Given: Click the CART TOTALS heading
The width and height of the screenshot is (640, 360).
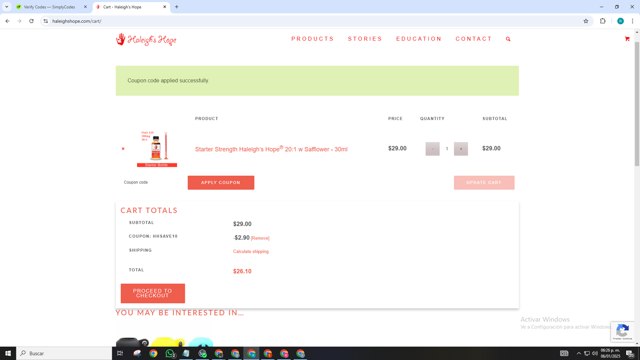Looking at the screenshot, I should click(149, 210).
